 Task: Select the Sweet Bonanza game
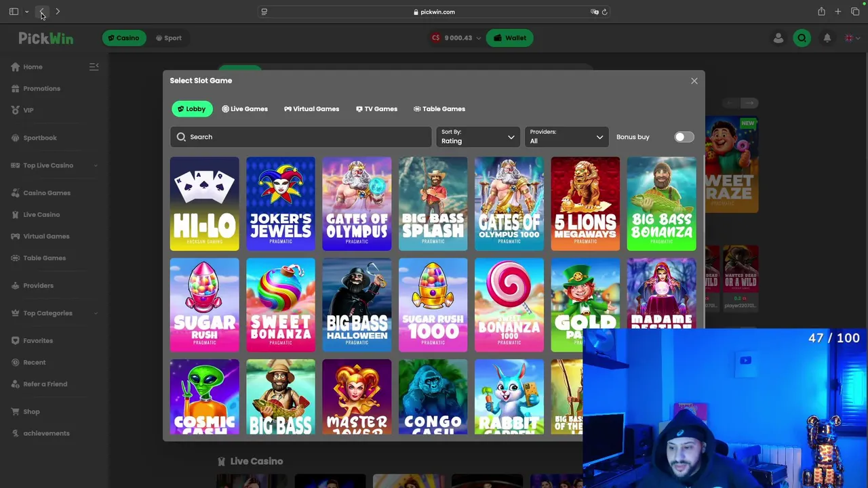coord(281,305)
